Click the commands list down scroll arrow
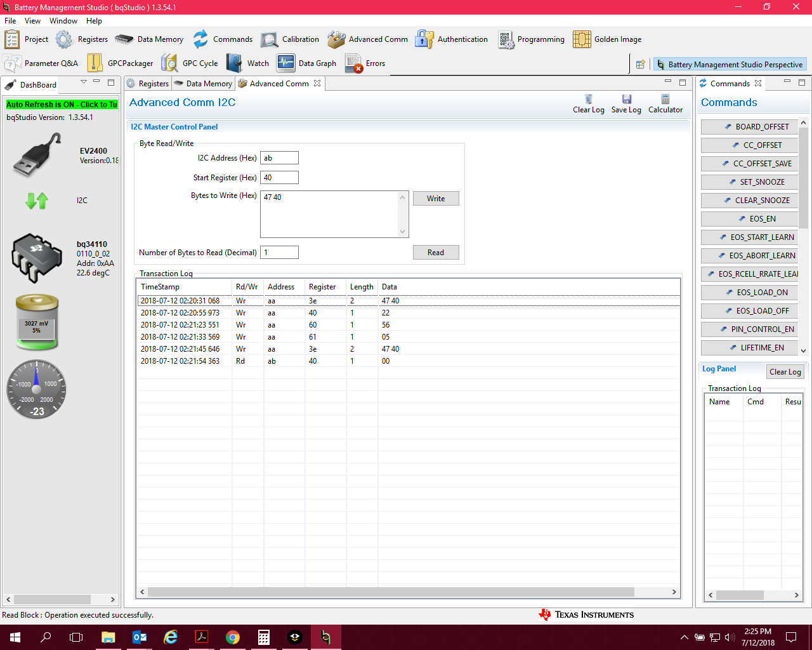This screenshot has width=812, height=650. tap(803, 350)
